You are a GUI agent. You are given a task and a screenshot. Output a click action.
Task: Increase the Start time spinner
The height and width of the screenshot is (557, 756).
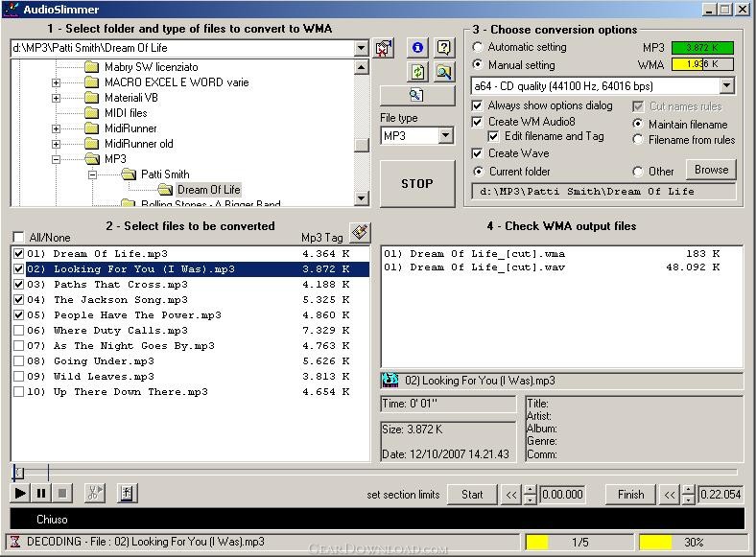click(x=530, y=490)
